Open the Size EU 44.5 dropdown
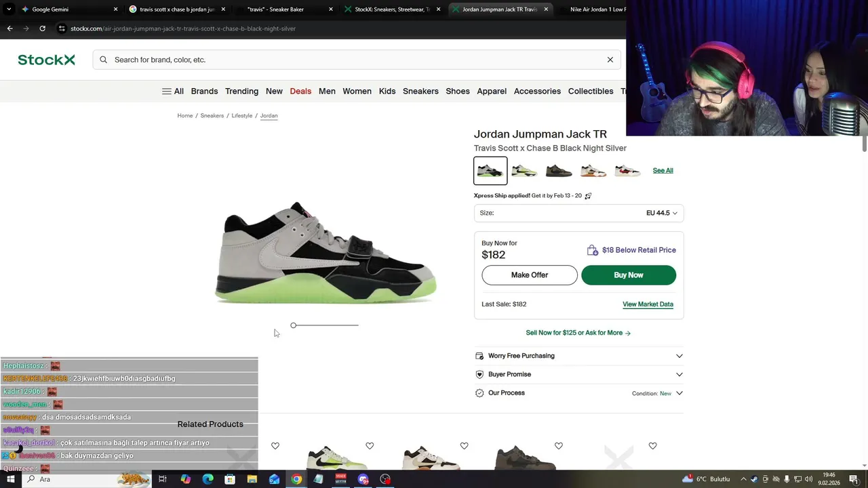Viewport: 868px width, 488px height. pyautogui.click(x=578, y=213)
